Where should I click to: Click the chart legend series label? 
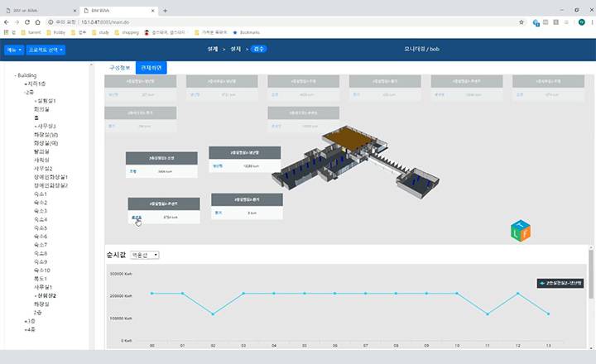(560, 283)
